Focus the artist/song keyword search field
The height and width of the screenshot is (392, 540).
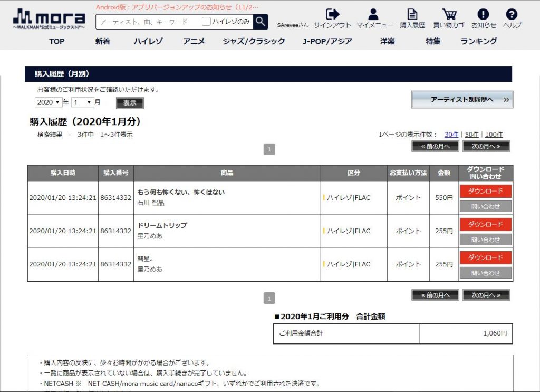tap(148, 22)
